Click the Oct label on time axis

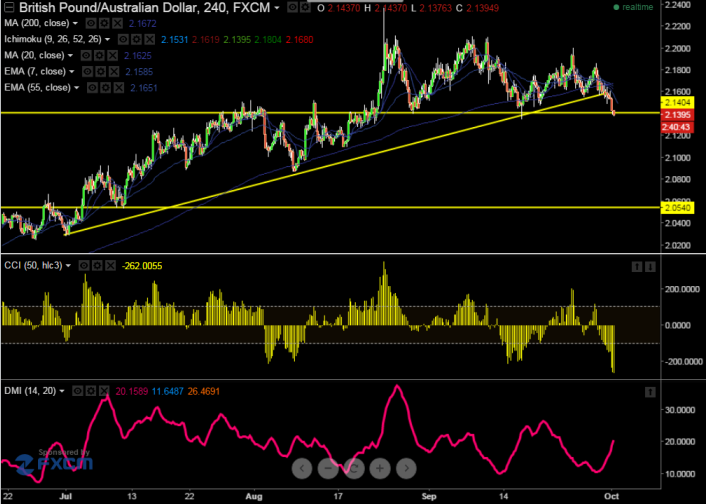611,497
